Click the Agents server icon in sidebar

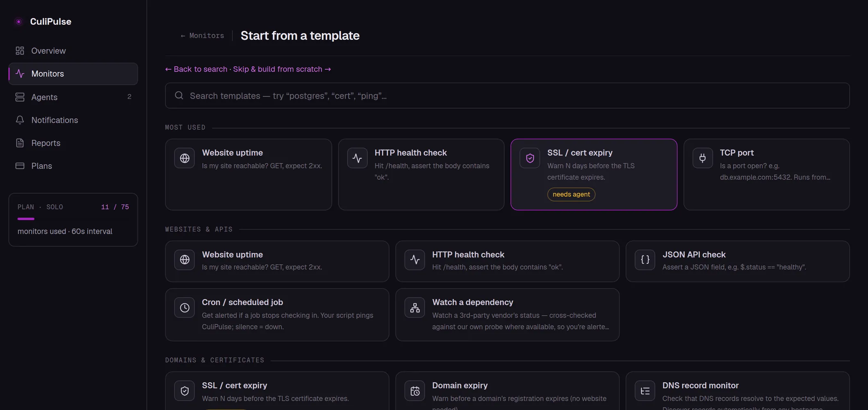(x=20, y=97)
